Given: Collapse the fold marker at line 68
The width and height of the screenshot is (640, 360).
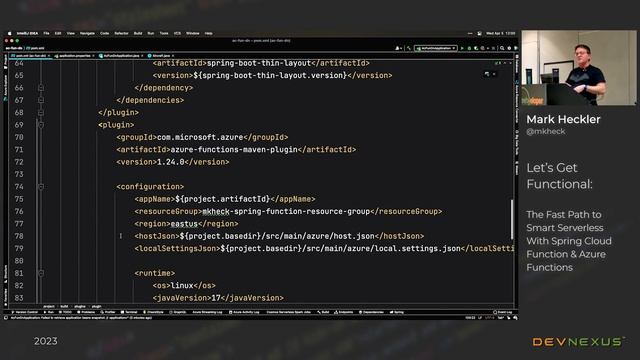Looking at the screenshot, I should (41, 112).
